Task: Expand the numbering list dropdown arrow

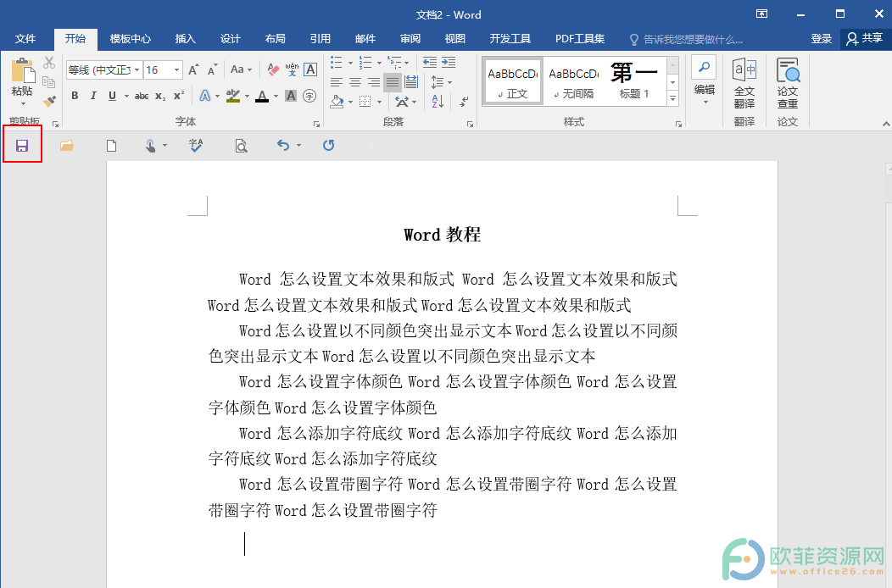Action: [379, 64]
